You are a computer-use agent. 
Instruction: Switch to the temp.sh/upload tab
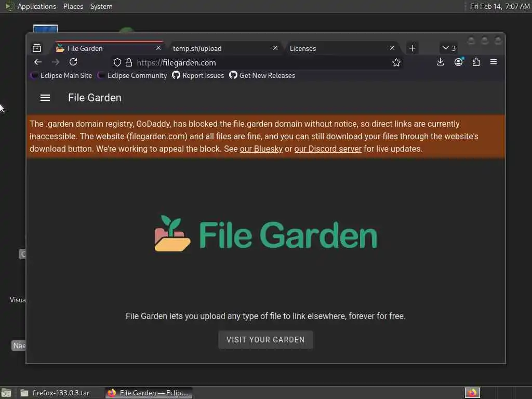click(x=225, y=48)
